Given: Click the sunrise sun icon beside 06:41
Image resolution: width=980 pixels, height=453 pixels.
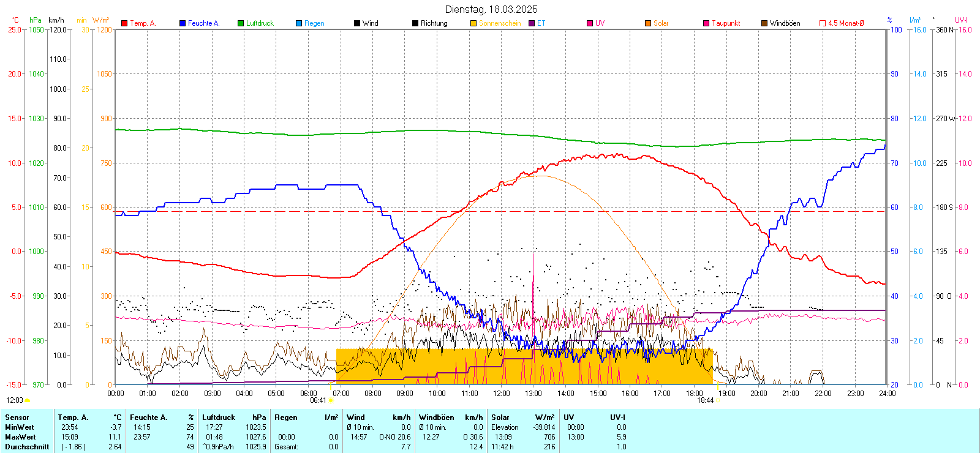Looking at the screenshot, I should 331,400.
